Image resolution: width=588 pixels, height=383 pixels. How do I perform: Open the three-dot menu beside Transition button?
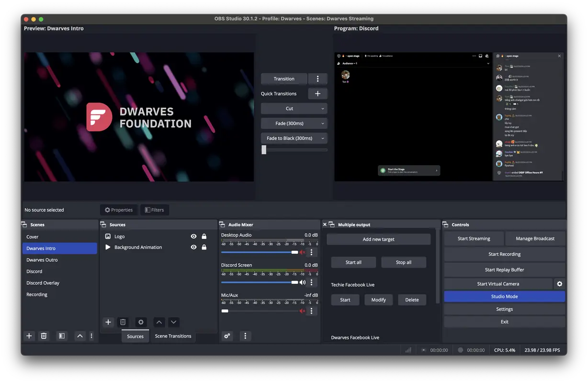click(x=317, y=79)
